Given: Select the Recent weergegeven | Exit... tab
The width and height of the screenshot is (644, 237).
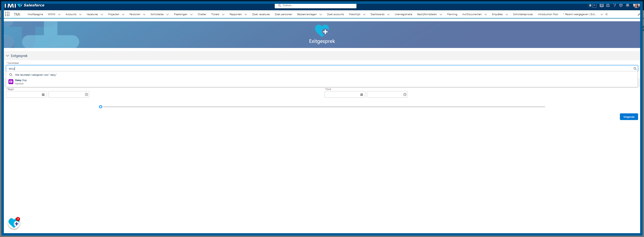Looking at the screenshot, I should (579, 14).
